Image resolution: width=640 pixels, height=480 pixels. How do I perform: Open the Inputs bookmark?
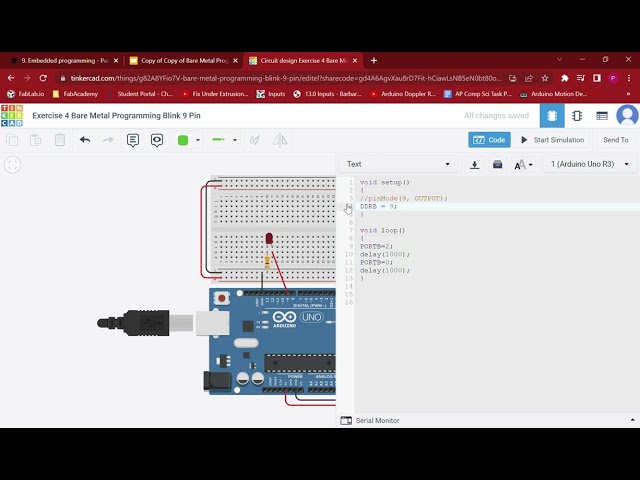pos(271,94)
